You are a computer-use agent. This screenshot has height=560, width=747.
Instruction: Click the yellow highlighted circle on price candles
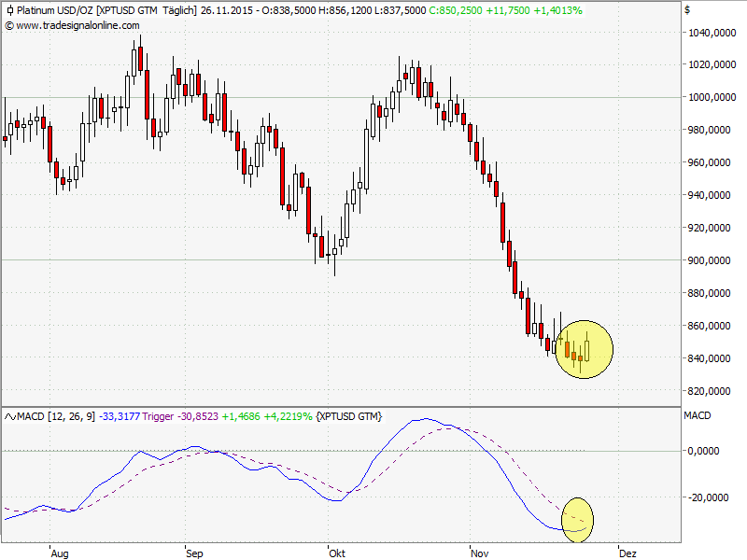coord(584,349)
